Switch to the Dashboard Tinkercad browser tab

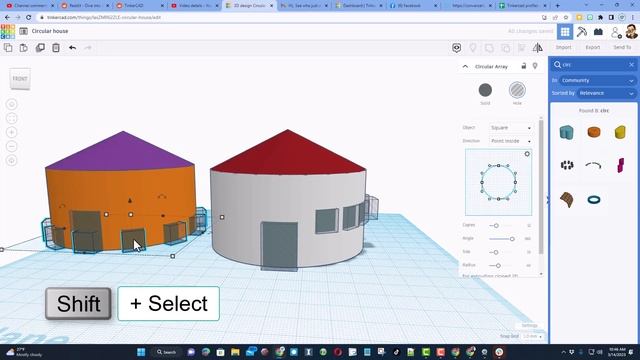358,6
